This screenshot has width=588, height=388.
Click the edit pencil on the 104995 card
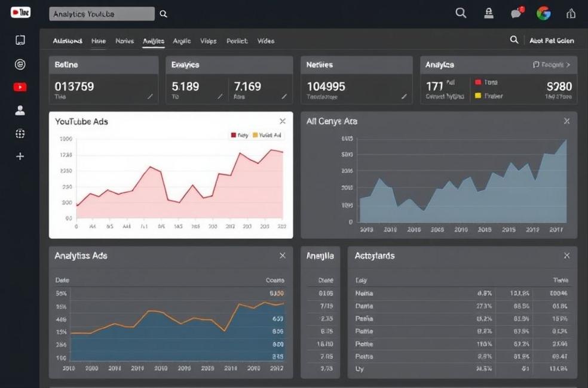click(x=404, y=96)
